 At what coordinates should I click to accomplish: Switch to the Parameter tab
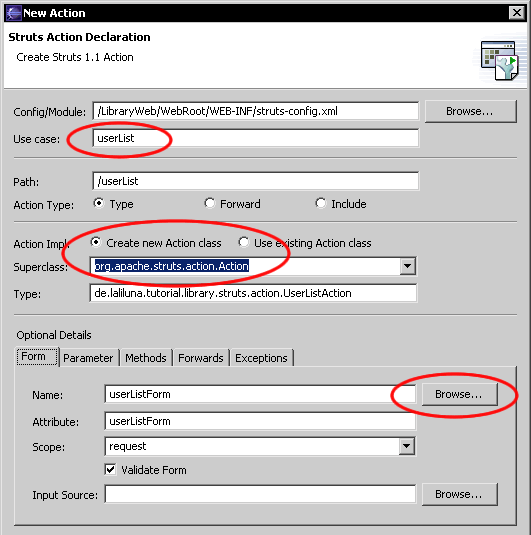[88, 358]
